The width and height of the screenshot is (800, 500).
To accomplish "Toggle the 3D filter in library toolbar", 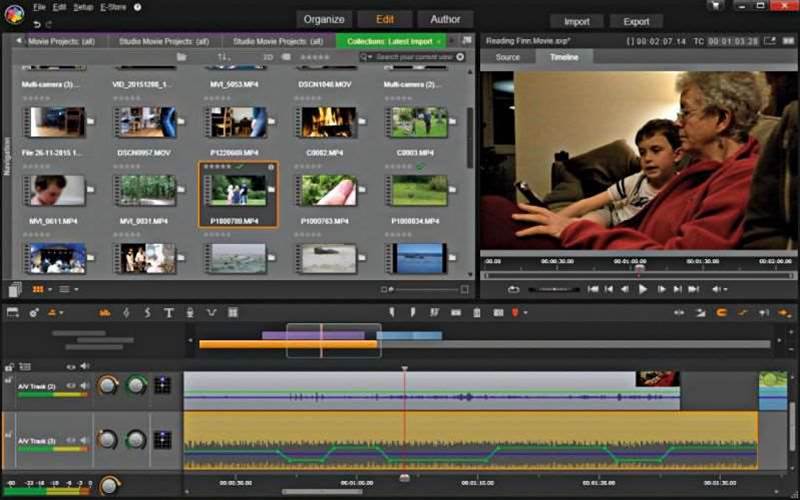I will (269, 57).
